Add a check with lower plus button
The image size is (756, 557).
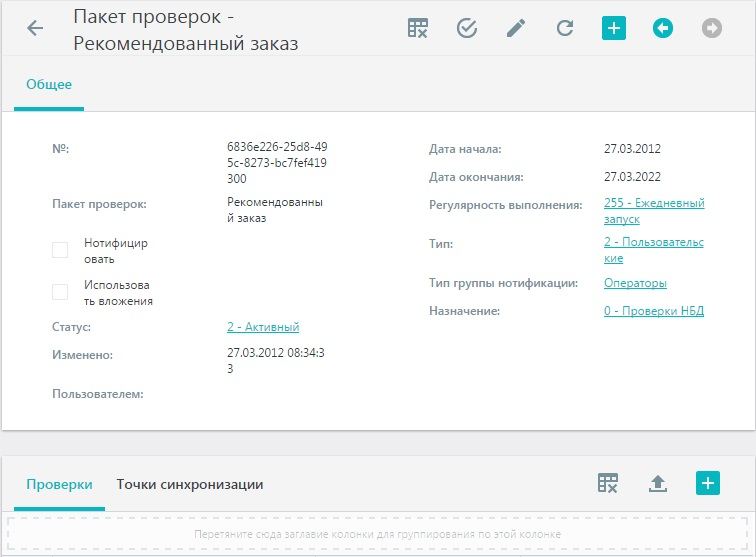tap(708, 483)
